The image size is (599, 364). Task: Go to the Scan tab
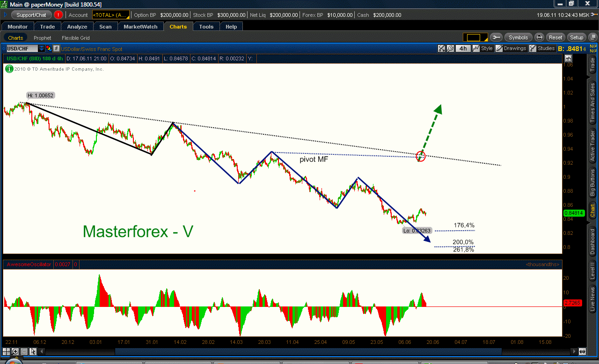pos(105,27)
